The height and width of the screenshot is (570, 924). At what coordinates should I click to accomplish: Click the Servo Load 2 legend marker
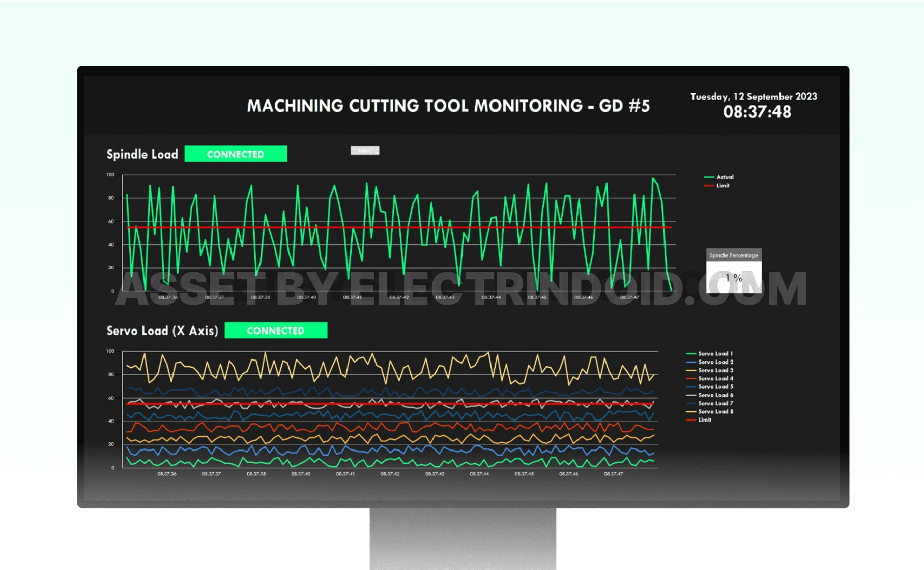[x=692, y=362]
